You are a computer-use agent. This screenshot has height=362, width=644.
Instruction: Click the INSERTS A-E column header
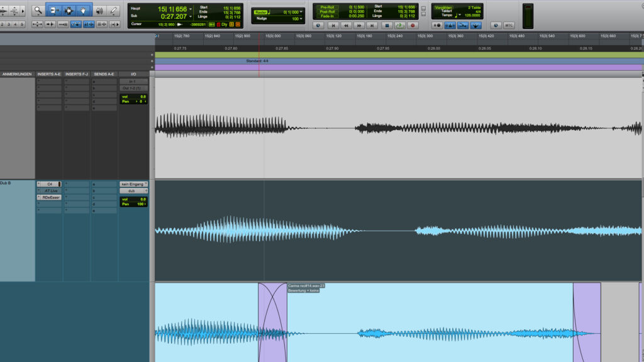point(49,74)
